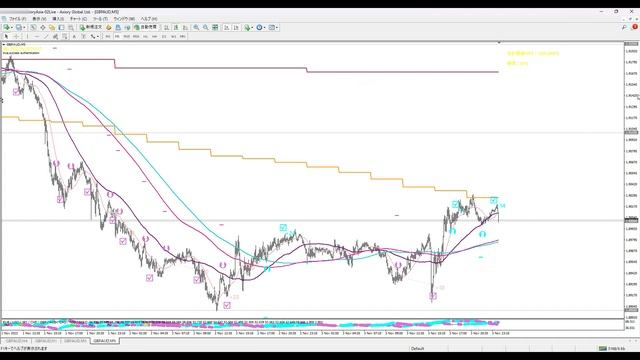Zoom in on the chart
Image resolution: width=640 pixels, height=360 pixels.
pyautogui.click(x=196, y=27)
